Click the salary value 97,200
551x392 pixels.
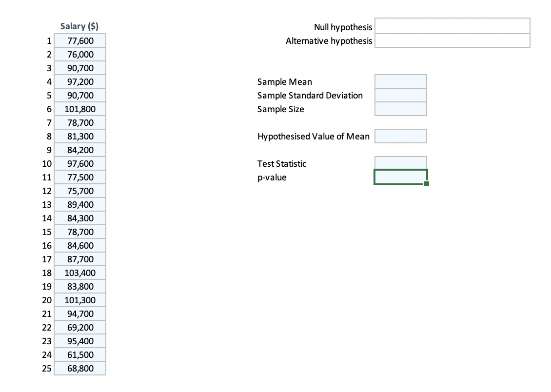[79, 81]
